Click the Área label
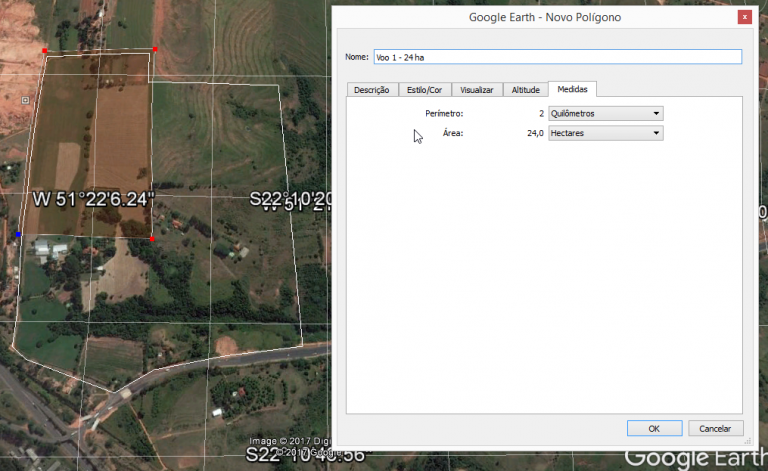 pyautogui.click(x=453, y=133)
